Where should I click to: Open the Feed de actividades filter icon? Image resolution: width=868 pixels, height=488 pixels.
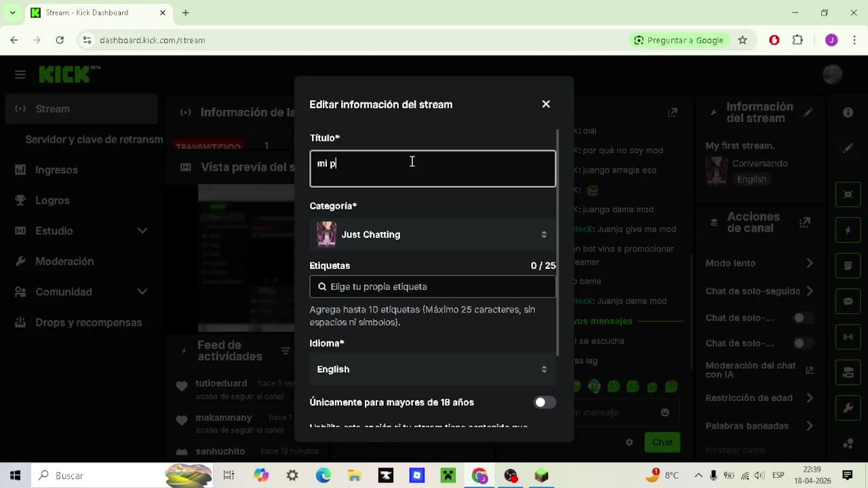point(285,351)
